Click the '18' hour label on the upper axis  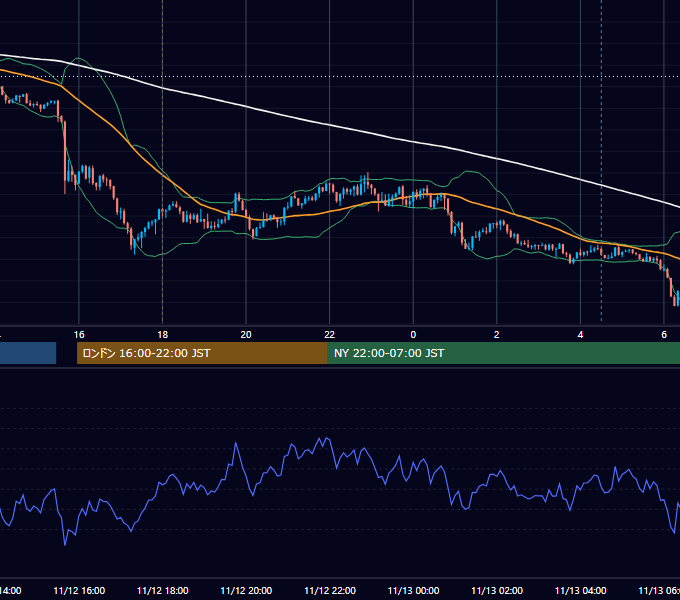point(163,334)
